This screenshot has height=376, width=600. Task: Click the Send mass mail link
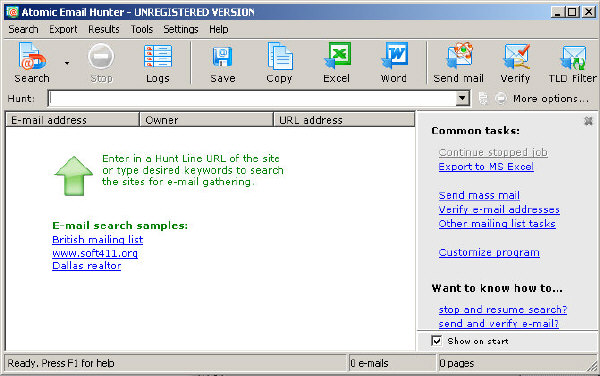(x=479, y=195)
